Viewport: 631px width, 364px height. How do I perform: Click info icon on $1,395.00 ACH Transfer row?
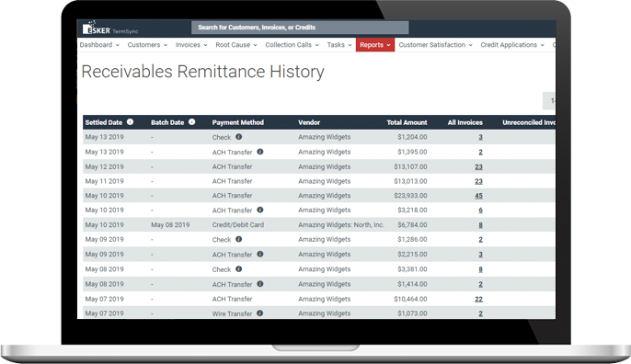tap(260, 152)
